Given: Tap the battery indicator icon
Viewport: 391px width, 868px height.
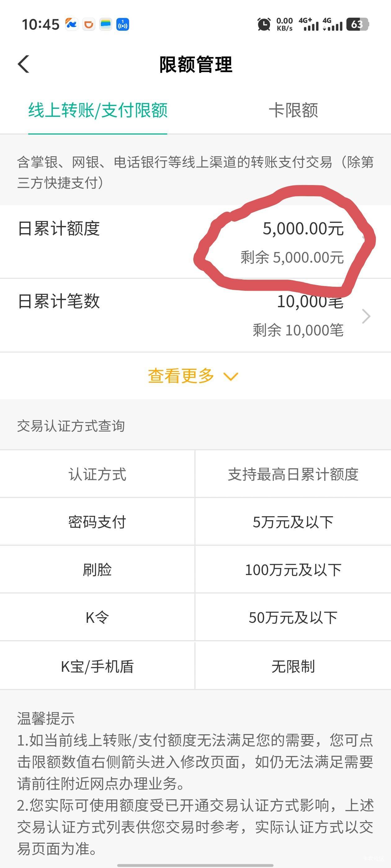Looking at the screenshot, I should (x=357, y=24).
